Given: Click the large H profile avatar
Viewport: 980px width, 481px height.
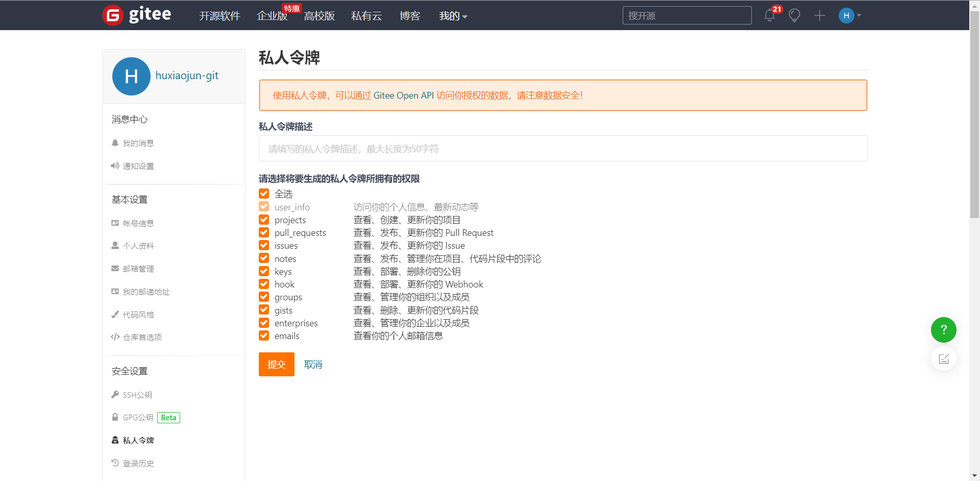Looking at the screenshot, I should tap(131, 76).
